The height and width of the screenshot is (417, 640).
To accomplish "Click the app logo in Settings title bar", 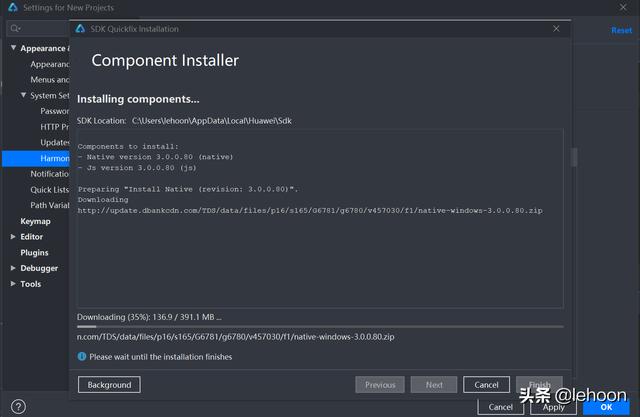I will [x=13, y=7].
